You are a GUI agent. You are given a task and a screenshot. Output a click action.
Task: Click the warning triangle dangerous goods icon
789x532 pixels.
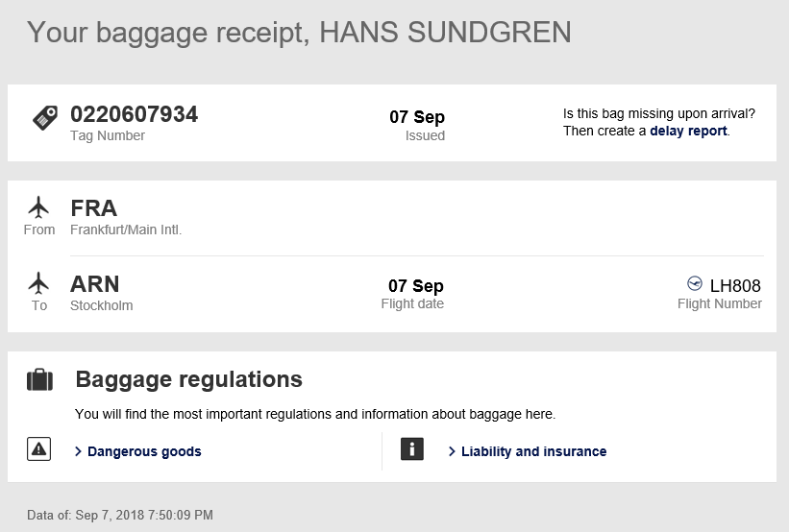tap(38, 449)
